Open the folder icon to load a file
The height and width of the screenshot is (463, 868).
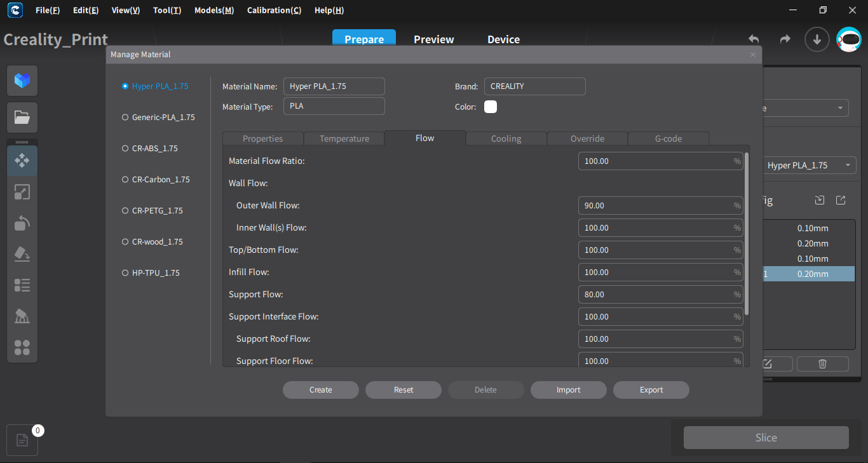22,117
